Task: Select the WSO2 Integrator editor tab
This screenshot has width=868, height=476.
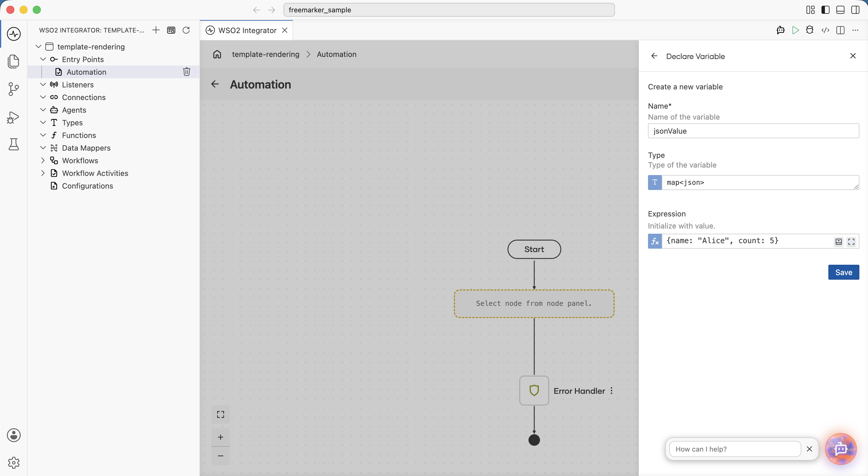Action: point(246,30)
